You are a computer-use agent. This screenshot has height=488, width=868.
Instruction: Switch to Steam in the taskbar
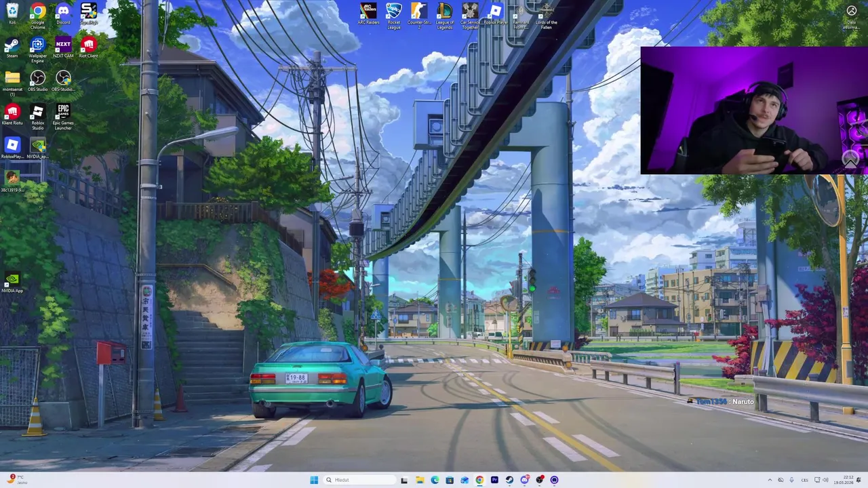[x=509, y=480]
